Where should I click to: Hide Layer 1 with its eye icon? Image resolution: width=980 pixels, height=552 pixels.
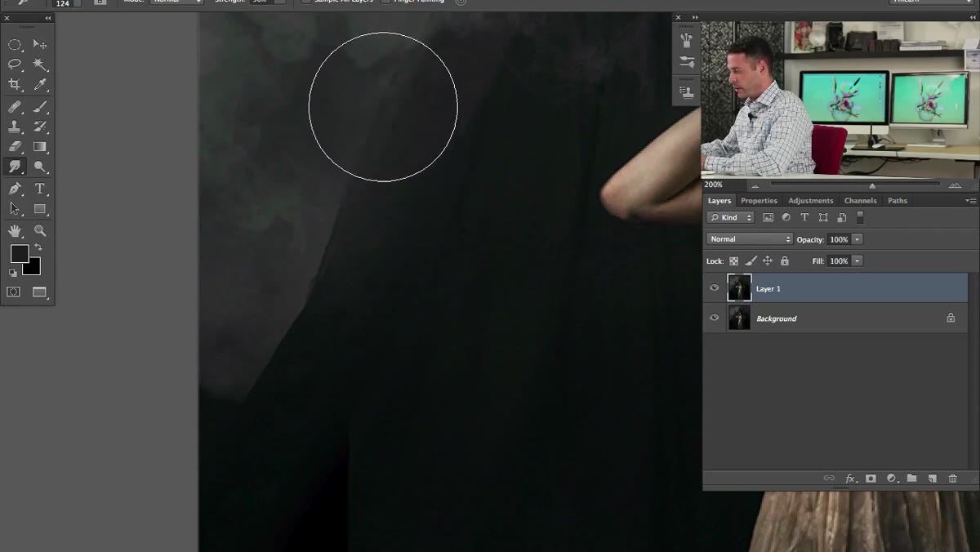(715, 288)
